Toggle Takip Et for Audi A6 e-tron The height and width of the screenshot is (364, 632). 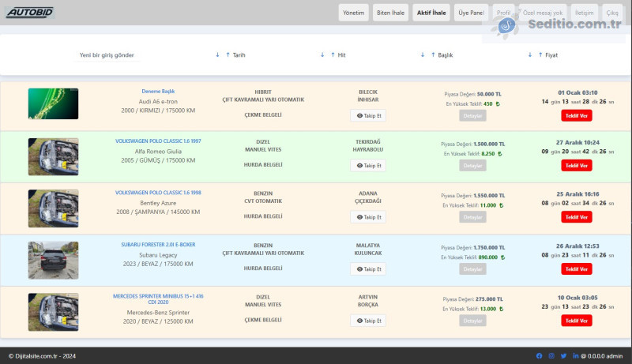coord(368,115)
